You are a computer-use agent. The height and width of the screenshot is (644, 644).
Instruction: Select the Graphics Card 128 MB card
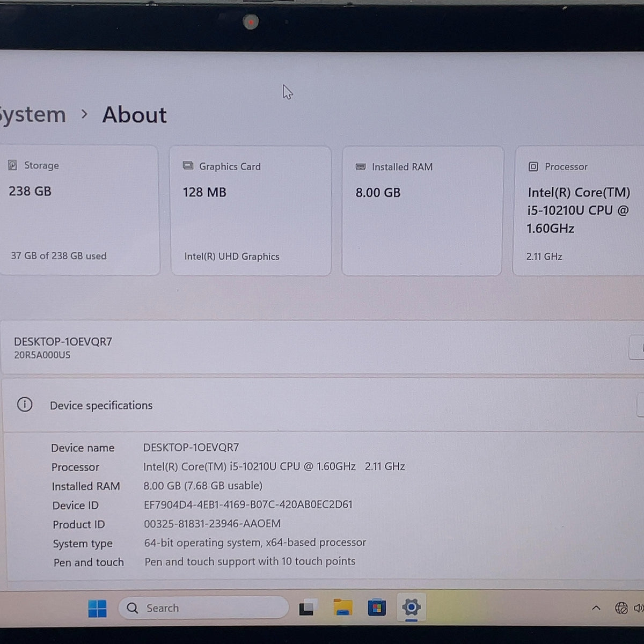(251, 211)
